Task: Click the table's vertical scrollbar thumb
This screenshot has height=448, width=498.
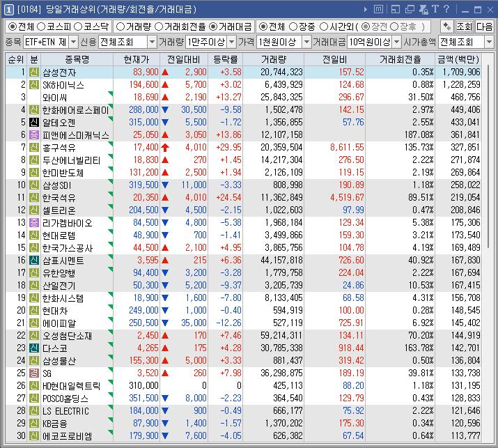Action: click(x=488, y=157)
